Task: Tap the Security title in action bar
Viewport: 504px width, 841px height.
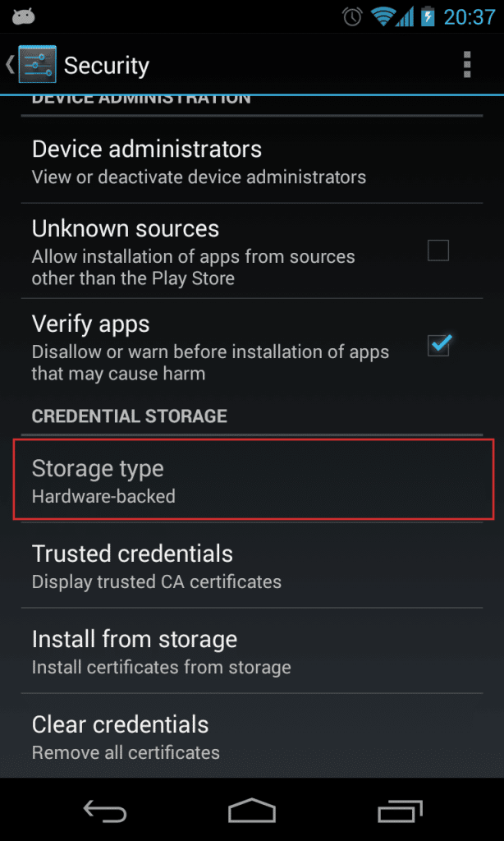Action: 106,66
